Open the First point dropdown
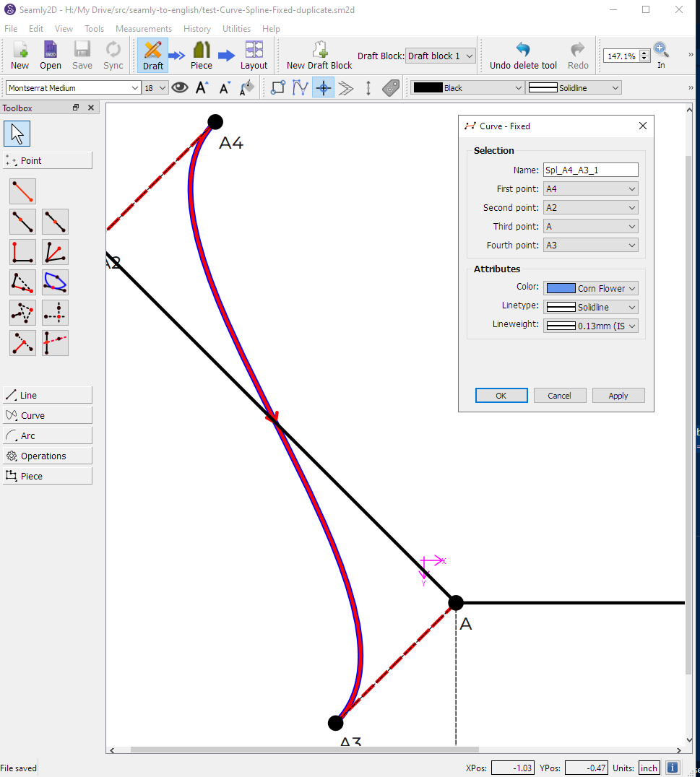 pos(590,189)
